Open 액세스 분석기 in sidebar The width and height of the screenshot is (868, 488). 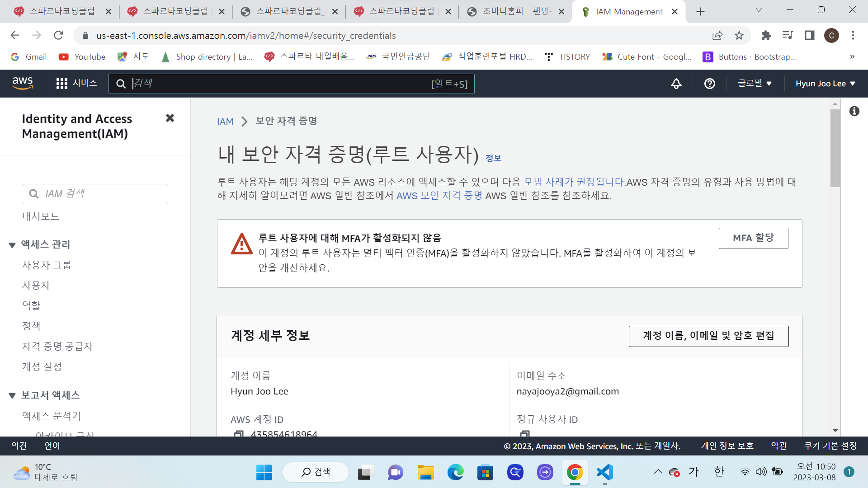pyautogui.click(x=52, y=416)
